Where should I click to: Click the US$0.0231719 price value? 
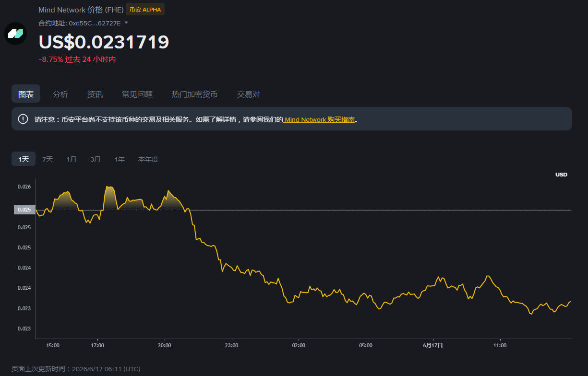click(x=104, y=42)
